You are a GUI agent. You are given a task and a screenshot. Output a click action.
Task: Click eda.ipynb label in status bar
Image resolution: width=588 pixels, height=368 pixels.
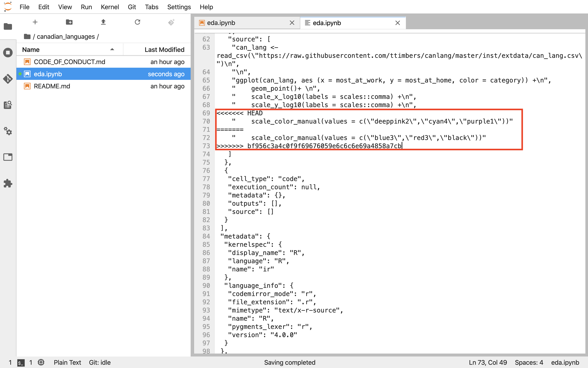point(565,362)
